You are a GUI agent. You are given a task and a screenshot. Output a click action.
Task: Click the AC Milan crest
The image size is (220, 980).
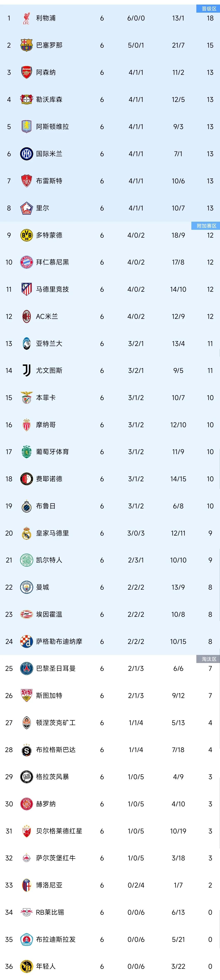click(x=26, y=317)
